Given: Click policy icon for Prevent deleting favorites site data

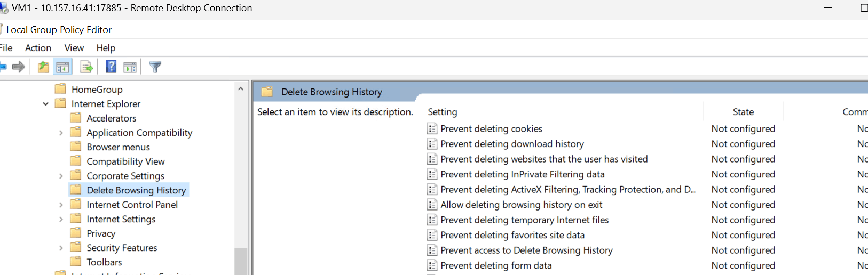Looking at the screenshot, I should (432, 235).
